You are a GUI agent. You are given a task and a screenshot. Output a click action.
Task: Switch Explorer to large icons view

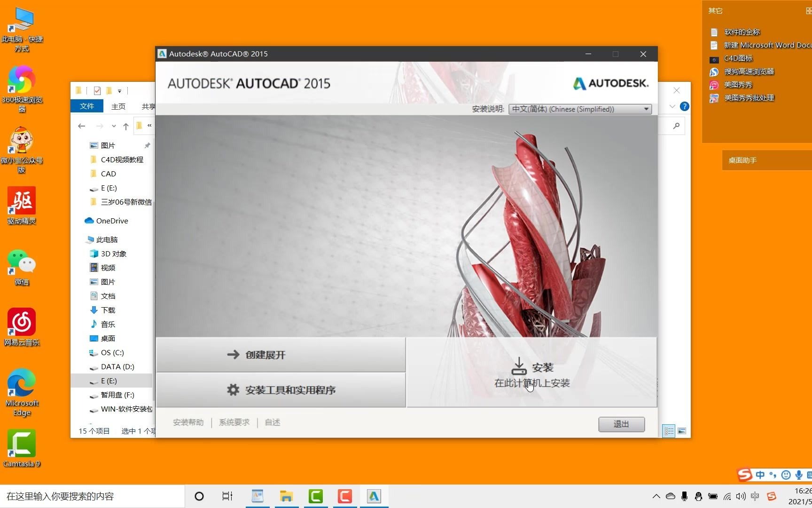[x=682, y=431]
